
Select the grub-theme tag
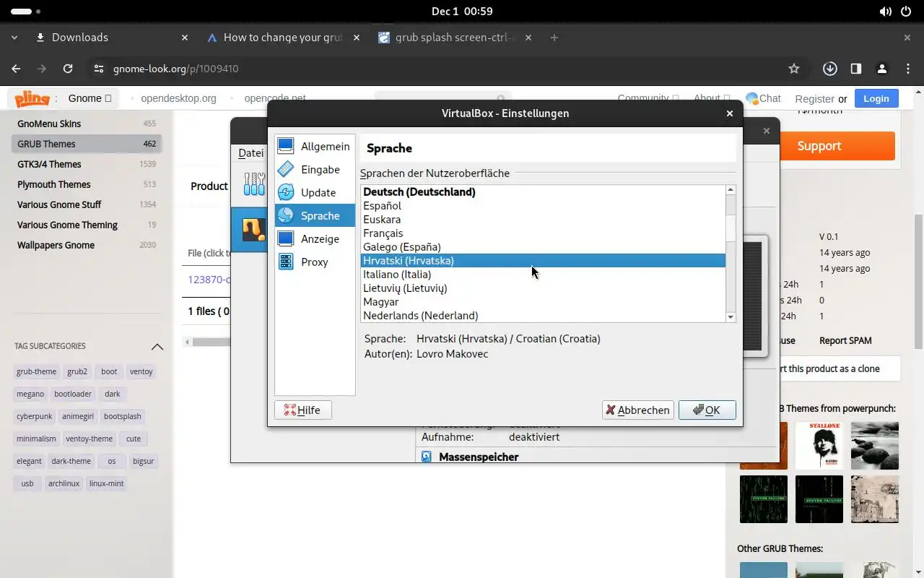pos(36,371)
